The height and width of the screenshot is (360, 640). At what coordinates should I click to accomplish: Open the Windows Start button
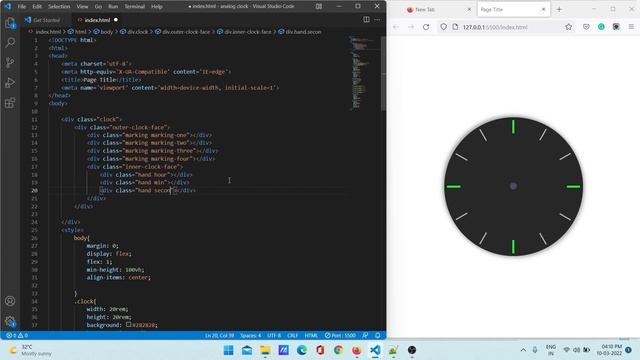click(x=229, y=350)
